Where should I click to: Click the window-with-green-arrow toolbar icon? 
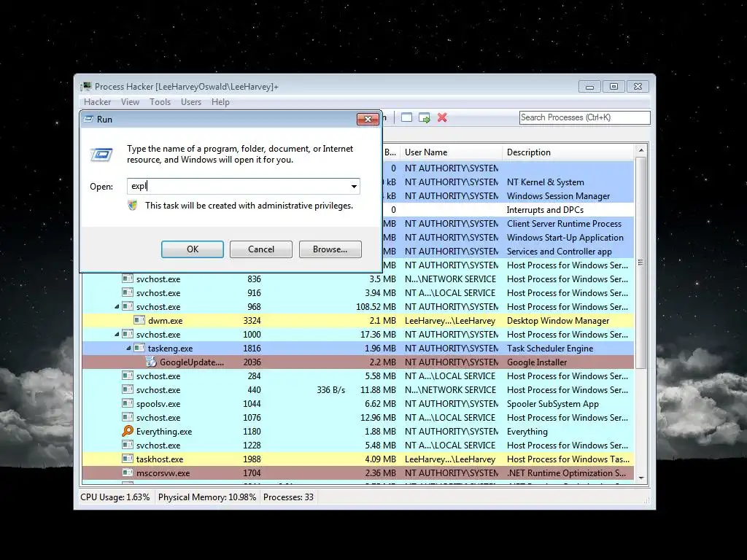click(x=424, y=117)
